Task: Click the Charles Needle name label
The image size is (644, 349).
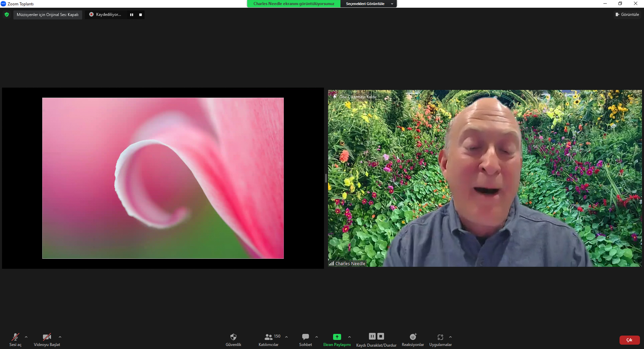Action: pos(350,264)
